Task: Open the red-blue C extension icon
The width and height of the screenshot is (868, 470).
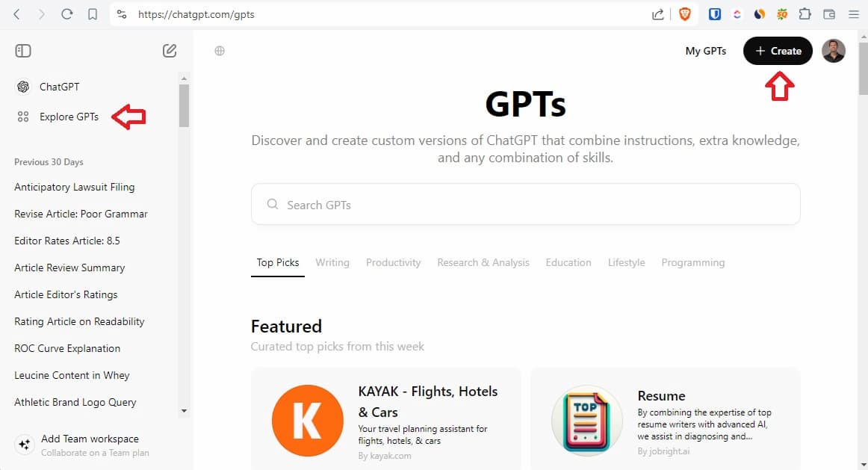Action: (737, 14)
